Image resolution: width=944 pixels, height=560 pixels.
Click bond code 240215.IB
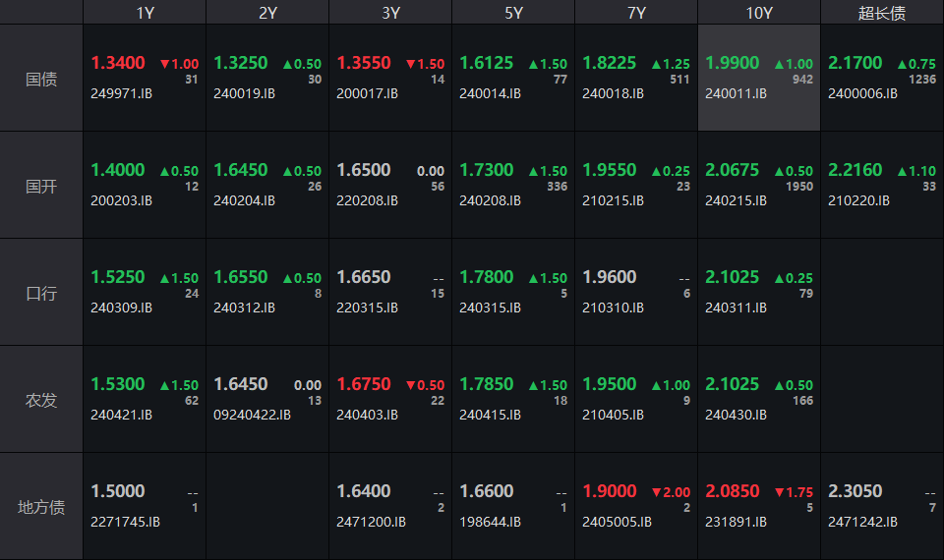pyautogui.click(x=736, y=200)
